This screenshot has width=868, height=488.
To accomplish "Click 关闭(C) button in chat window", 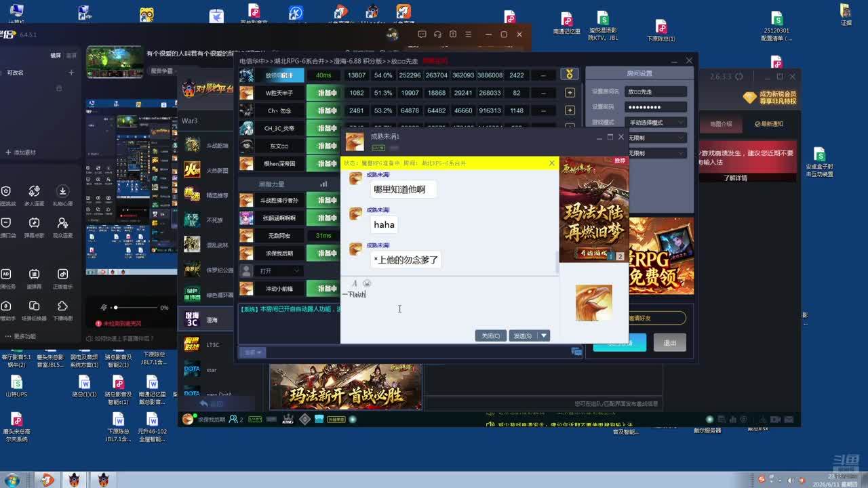I will click(490, 335).
